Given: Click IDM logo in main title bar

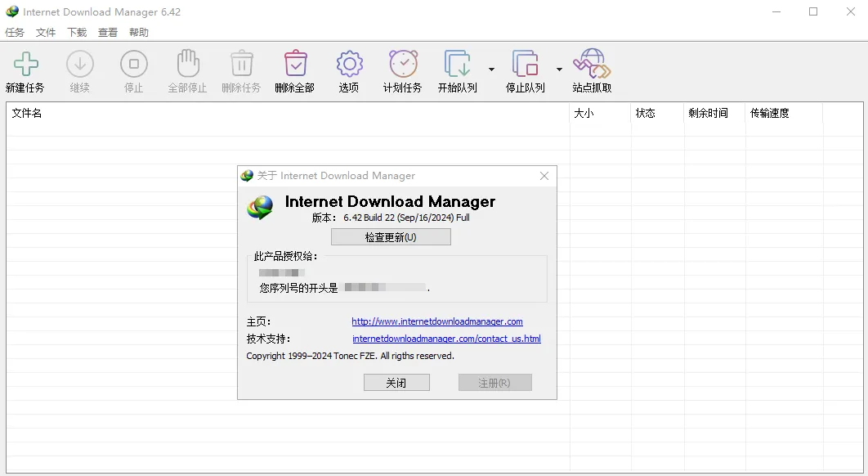Looking at the screenshot, I should (12, 11).
